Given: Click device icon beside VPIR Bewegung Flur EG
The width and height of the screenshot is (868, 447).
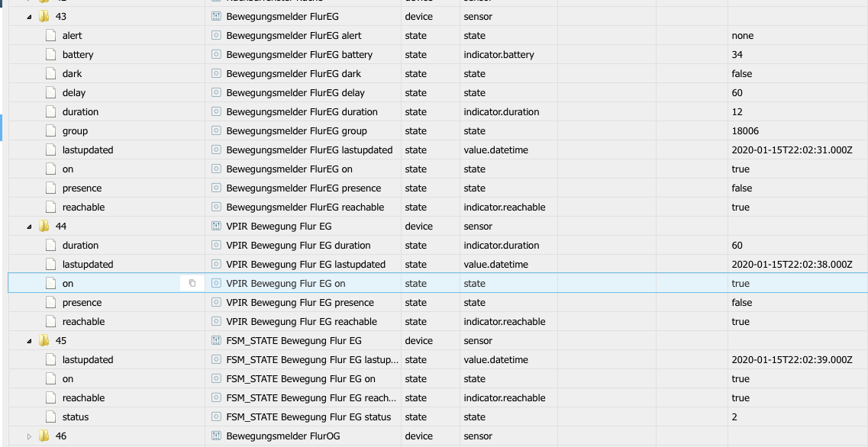Looking at the screenshot, I should 216,227.
